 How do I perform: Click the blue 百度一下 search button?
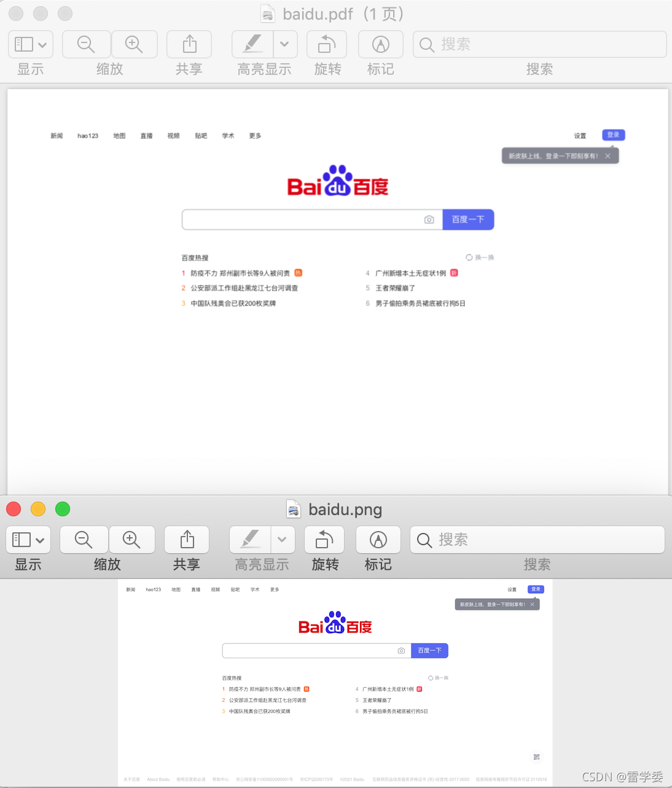[468, 219]
